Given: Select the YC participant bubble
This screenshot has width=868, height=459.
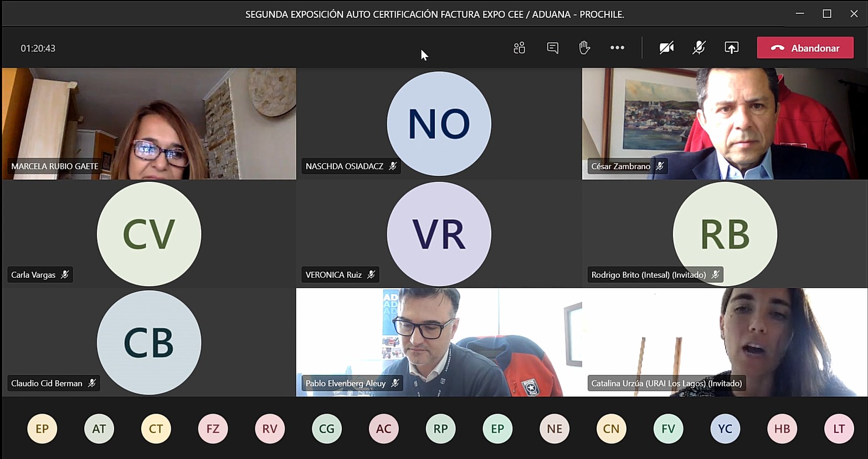Looking at the screenshot, I should [x=725, y=429].
